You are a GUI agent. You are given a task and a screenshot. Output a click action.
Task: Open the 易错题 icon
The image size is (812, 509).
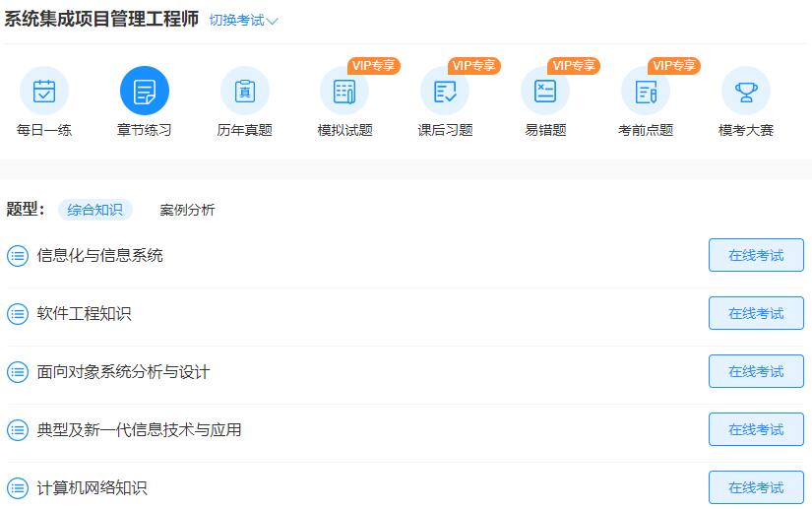[x=545, y=92]
